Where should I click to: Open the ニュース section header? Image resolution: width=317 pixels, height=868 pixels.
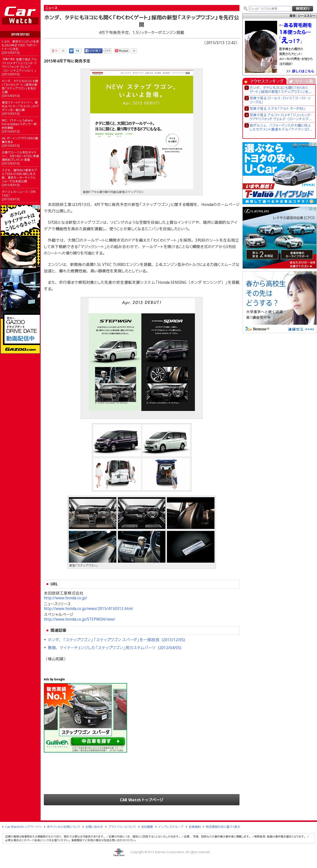pos(141,8)
